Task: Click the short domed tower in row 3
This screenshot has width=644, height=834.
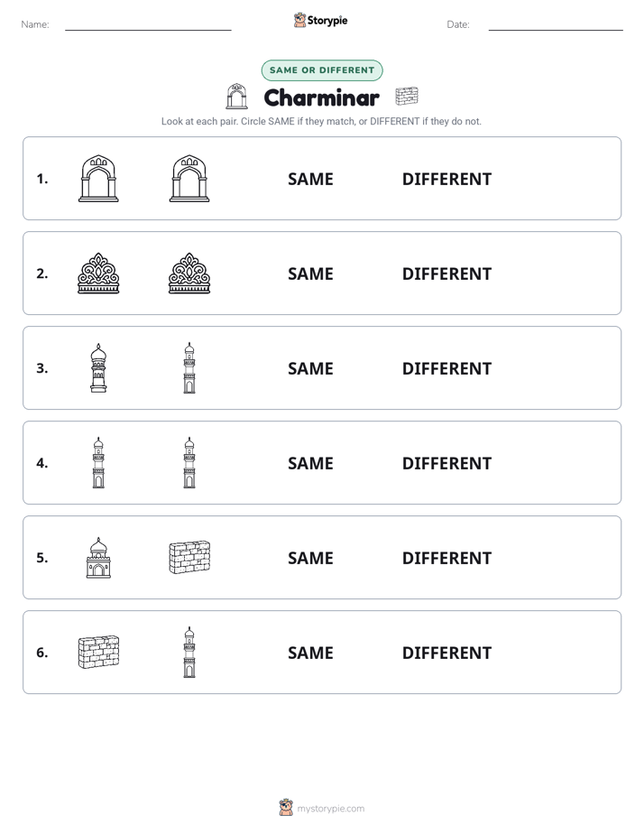Action: [98, 368]
